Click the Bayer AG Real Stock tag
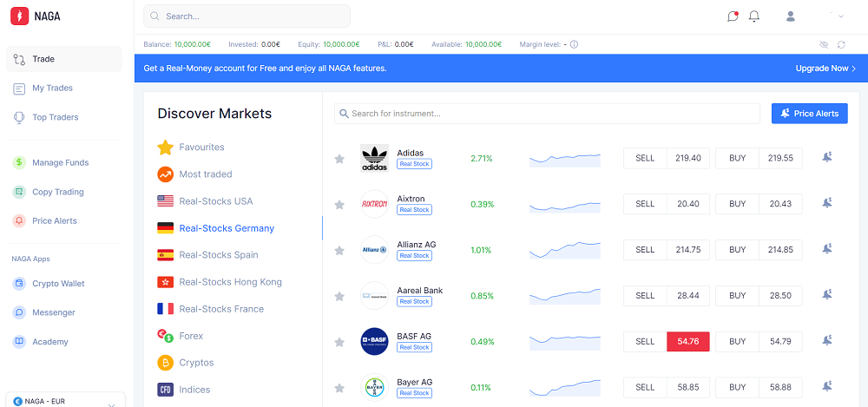 pyautogui.click(x=414, y=393)
